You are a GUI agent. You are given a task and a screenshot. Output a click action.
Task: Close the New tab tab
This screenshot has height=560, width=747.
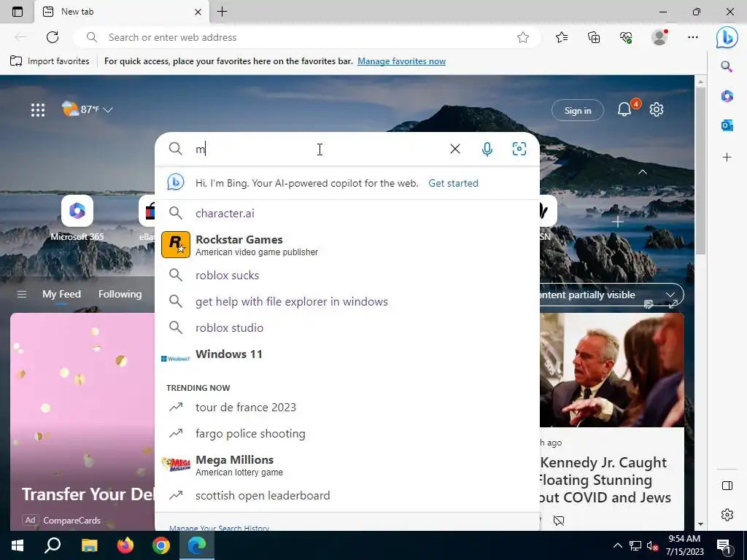[x=198, y=12]
